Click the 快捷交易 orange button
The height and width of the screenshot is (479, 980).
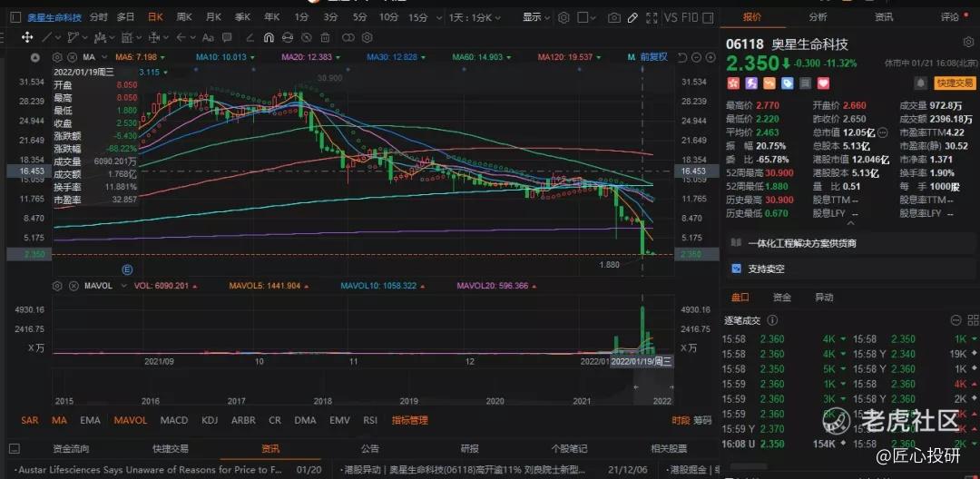955,83
